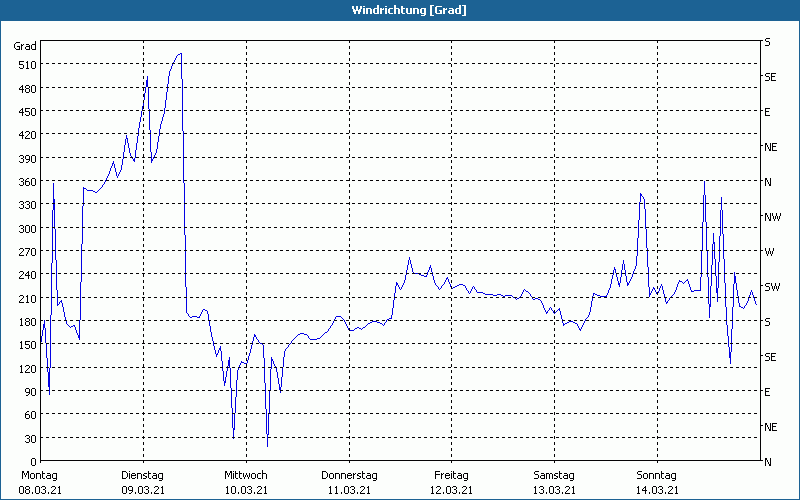The width and height of the screenshot is (800, 500).
Task: Click the 'Montag' day label
Action: (39, 476)
